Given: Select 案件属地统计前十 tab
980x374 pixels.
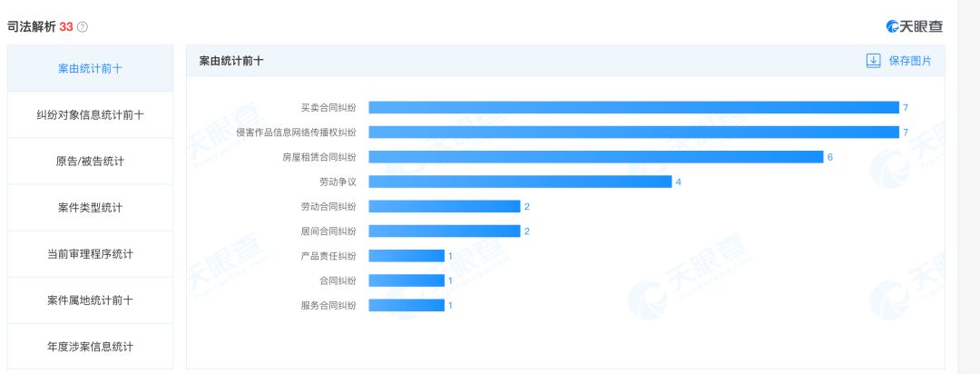Looking at the screenshot, I should coord(90,300).
